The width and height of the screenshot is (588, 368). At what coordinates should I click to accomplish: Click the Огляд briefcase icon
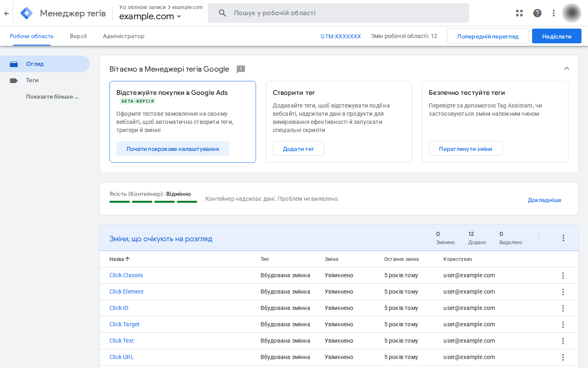pyautogui.click(x=14, y=64)
